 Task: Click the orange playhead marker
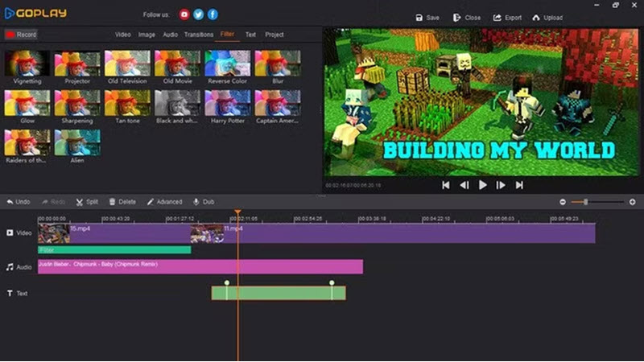(x=237, y=212)
